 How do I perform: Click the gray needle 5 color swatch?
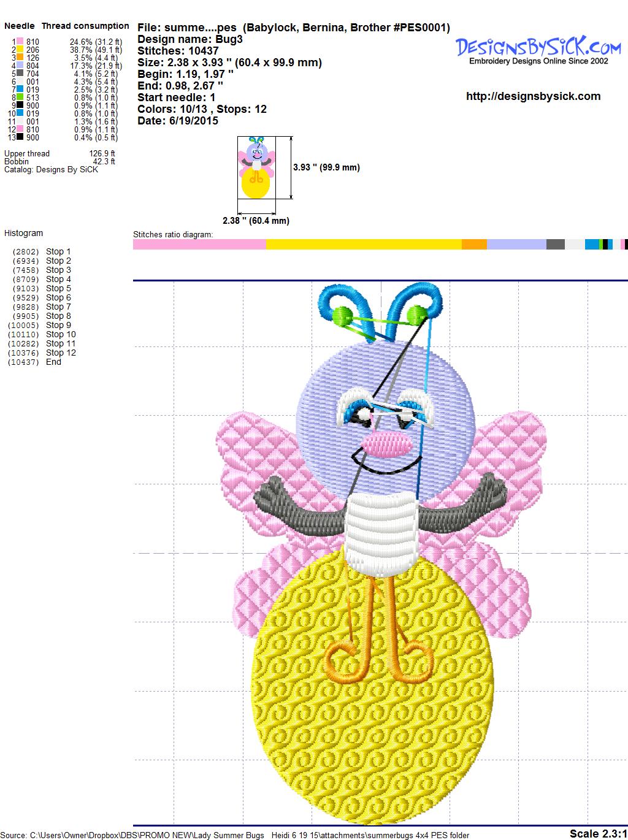tap(20, 74)
